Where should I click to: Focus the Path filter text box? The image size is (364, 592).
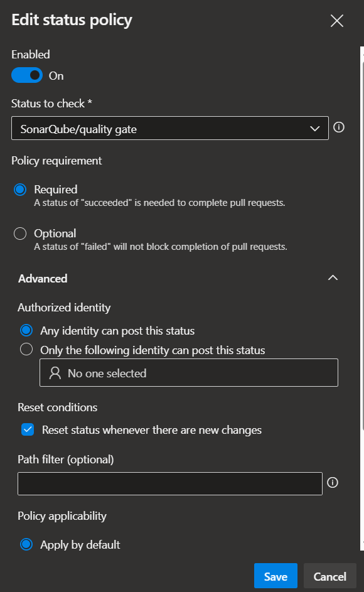170,483
